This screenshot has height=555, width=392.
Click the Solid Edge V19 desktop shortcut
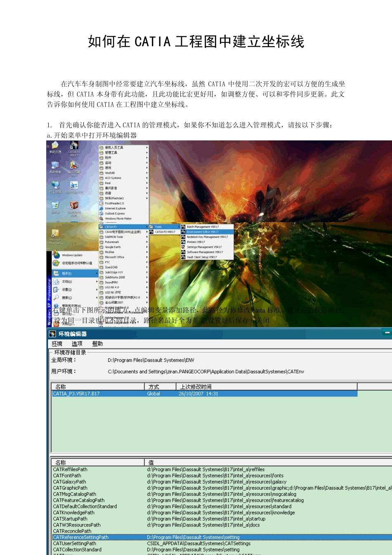(x=74, y=187)
